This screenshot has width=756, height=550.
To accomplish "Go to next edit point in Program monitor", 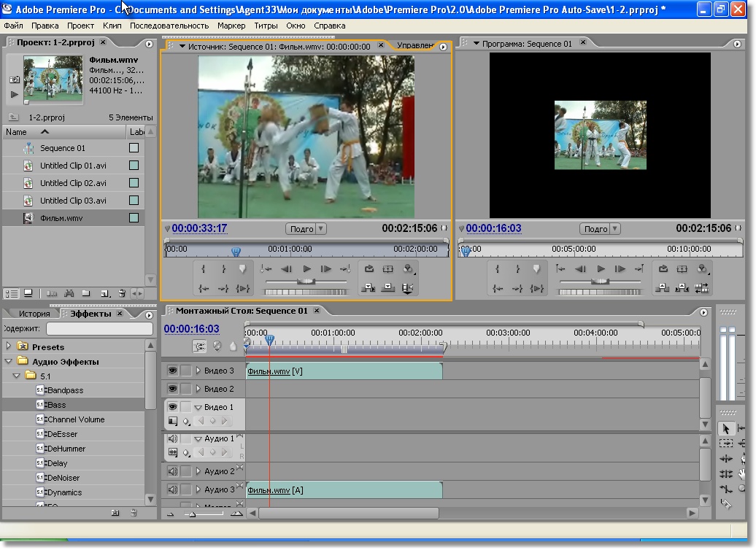I will point(639,269).
